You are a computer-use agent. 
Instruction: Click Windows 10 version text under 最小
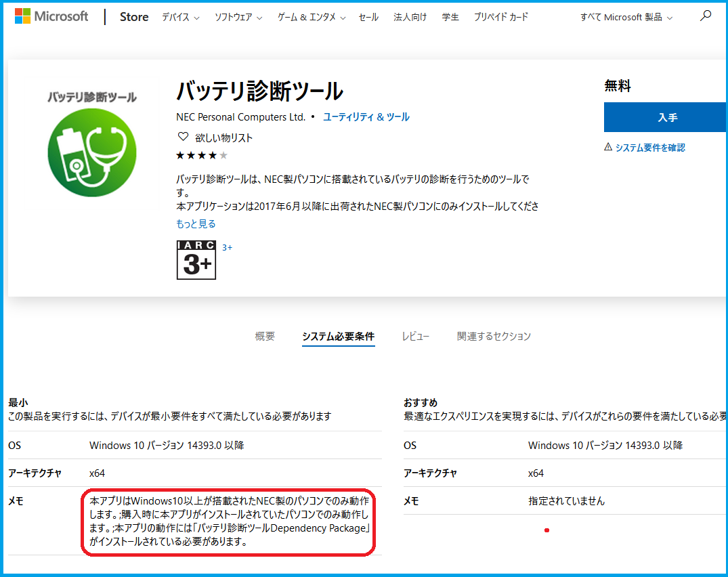coord(167,445)
